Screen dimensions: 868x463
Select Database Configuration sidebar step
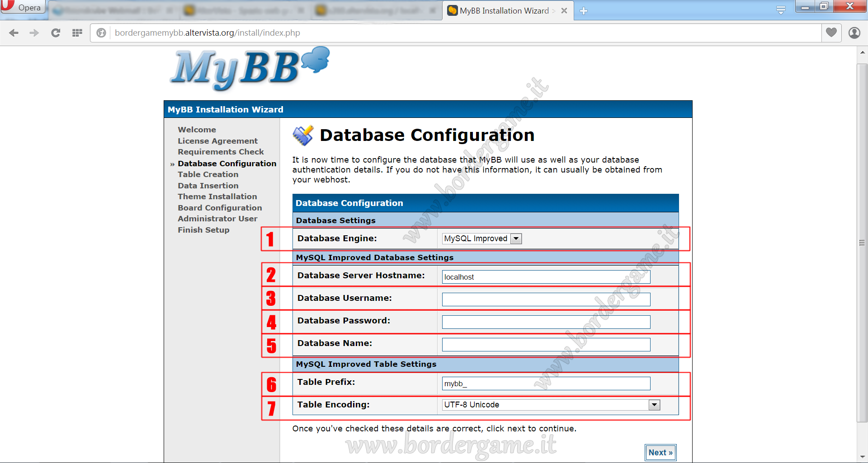point(227,164)
